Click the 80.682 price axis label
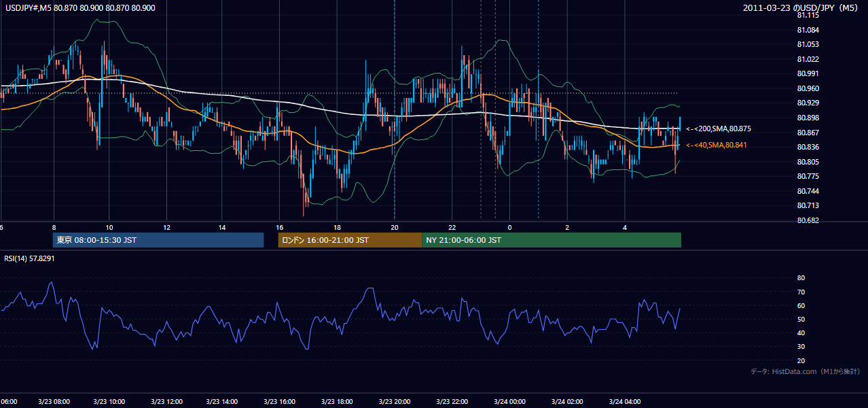This screenshot has width=868, height=408. [x=808, y=220]
